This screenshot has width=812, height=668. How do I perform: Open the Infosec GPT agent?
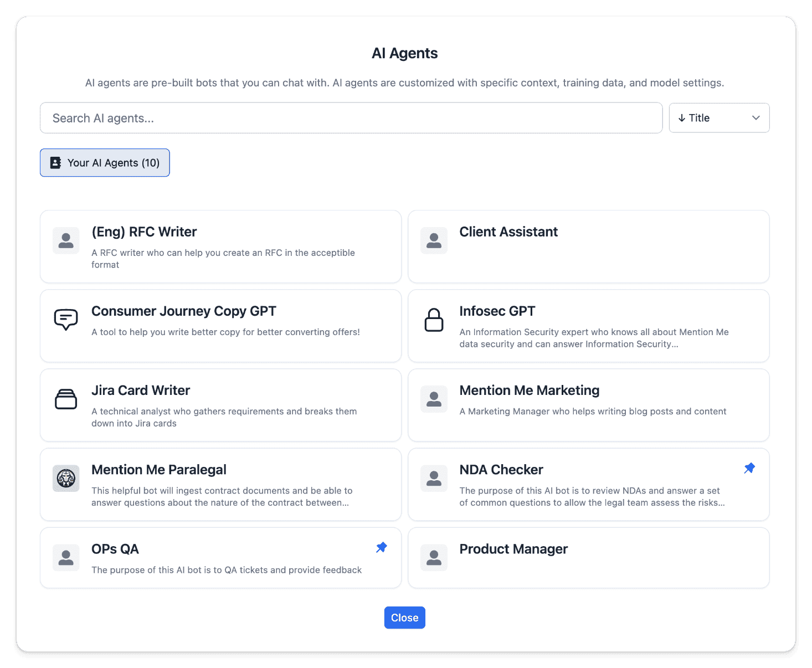589,326
